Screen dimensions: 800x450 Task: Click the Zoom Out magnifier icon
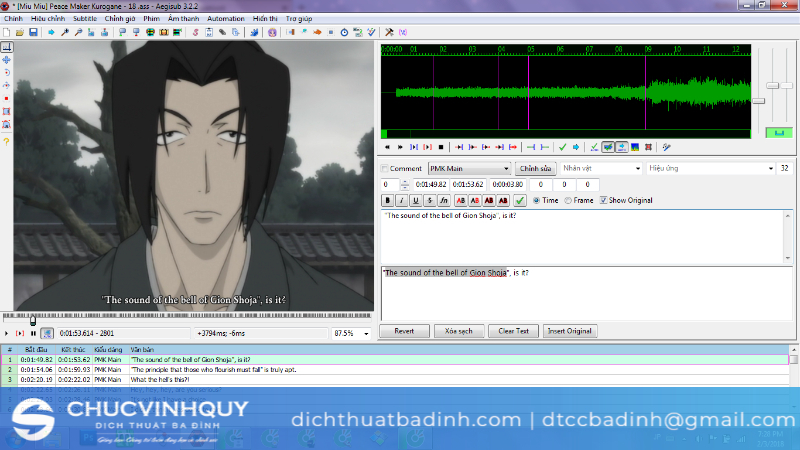click(78, 32)
